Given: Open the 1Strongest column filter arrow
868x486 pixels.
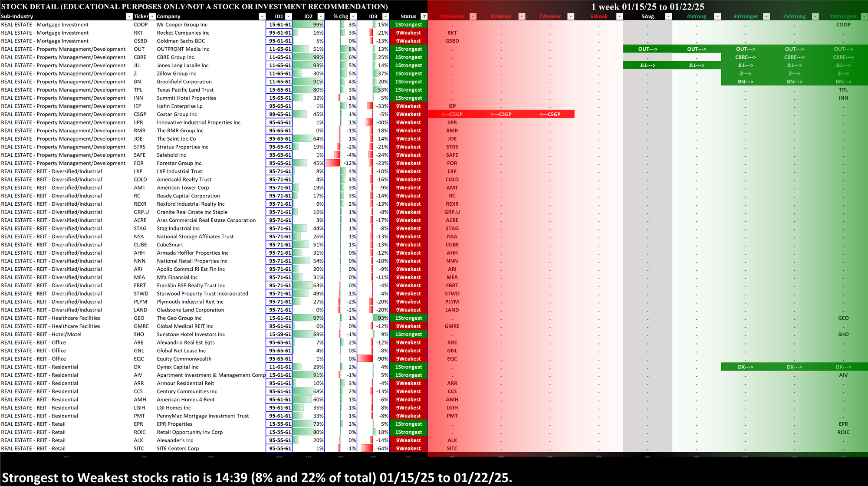Looking at the screenshot, I should click(864, 16).
